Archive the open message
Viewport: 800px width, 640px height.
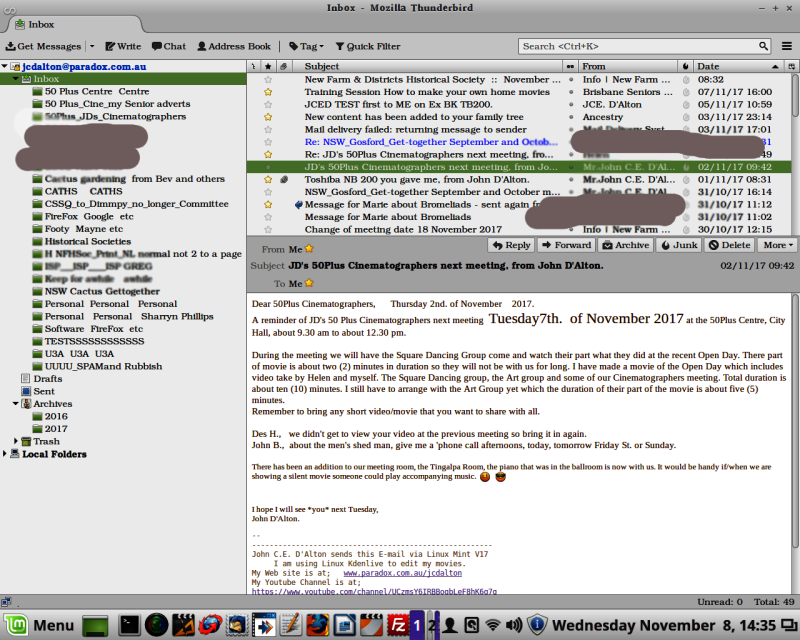pyautogui.click(x=626, y=245)
